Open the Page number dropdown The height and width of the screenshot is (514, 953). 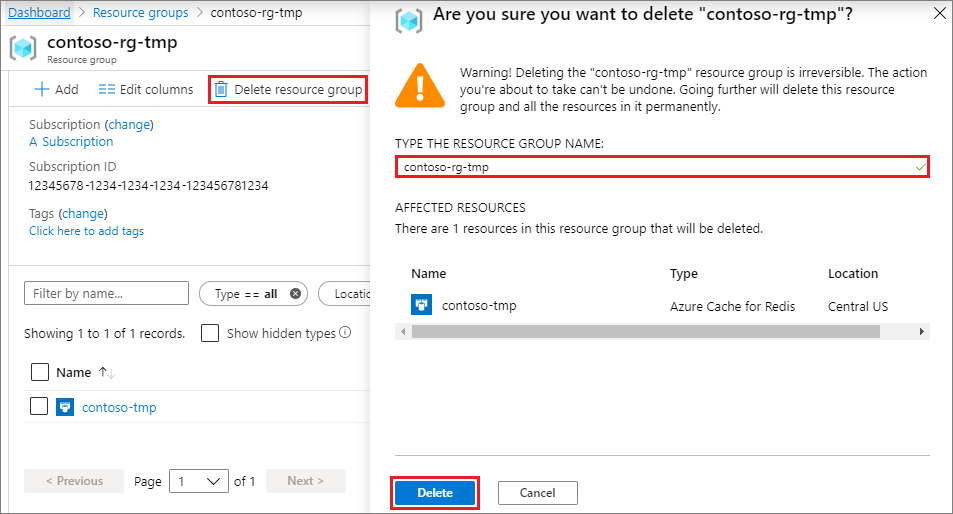[x=199, y=481]
